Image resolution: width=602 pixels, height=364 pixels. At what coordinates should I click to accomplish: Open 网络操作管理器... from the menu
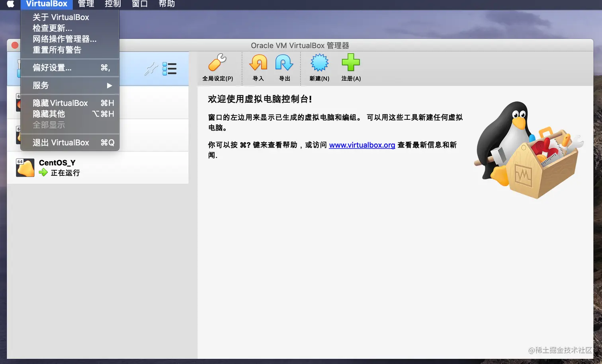tap(70, 39)
